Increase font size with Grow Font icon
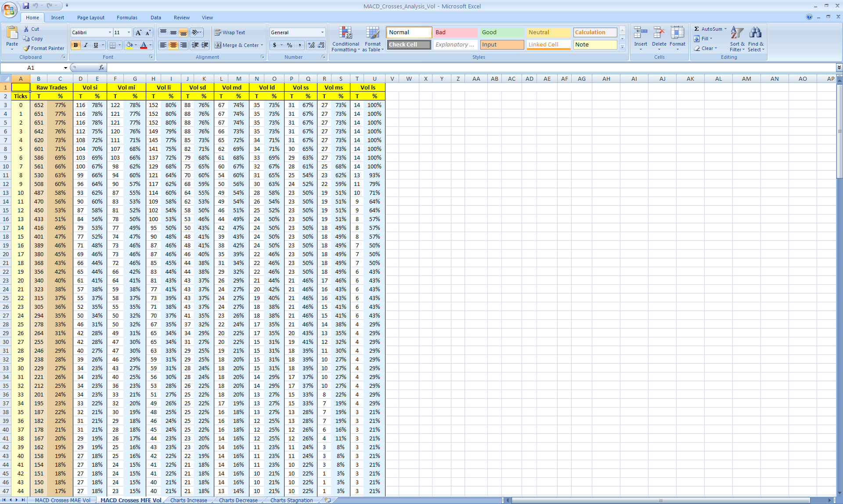Screen dimensions: 843x504 click(138, 32)
